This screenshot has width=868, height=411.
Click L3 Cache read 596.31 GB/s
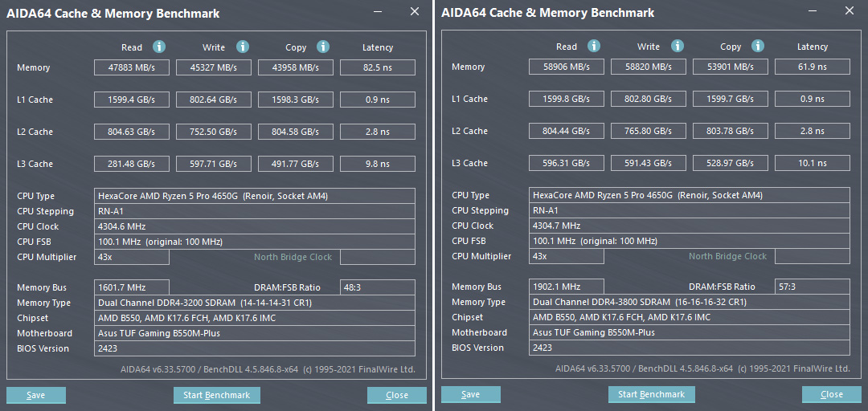[567, 163]
